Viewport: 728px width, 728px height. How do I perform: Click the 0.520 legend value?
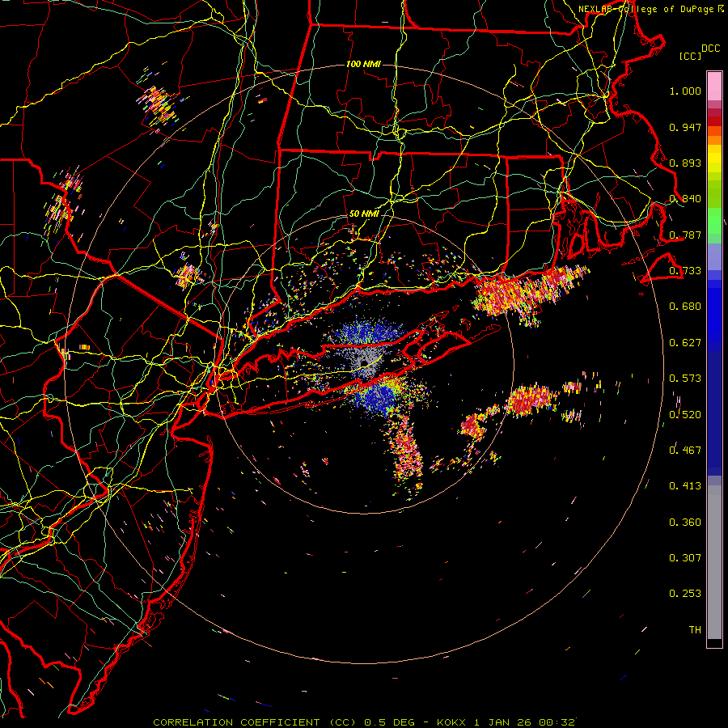click(x=685, y=414)
